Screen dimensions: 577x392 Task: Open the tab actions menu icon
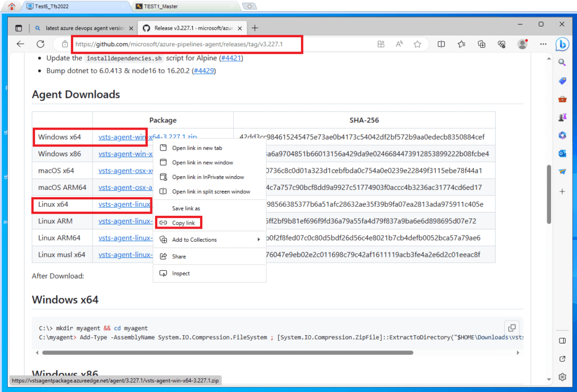pyautogui.click(x=19, y=28)
